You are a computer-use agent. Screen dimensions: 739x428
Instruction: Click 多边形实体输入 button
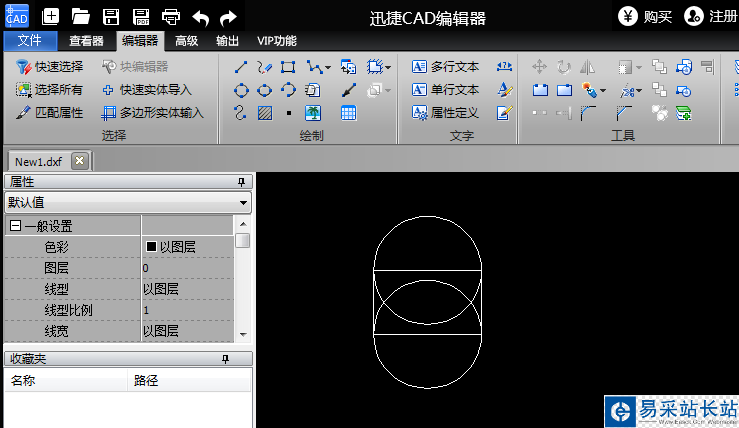point(153,113)
